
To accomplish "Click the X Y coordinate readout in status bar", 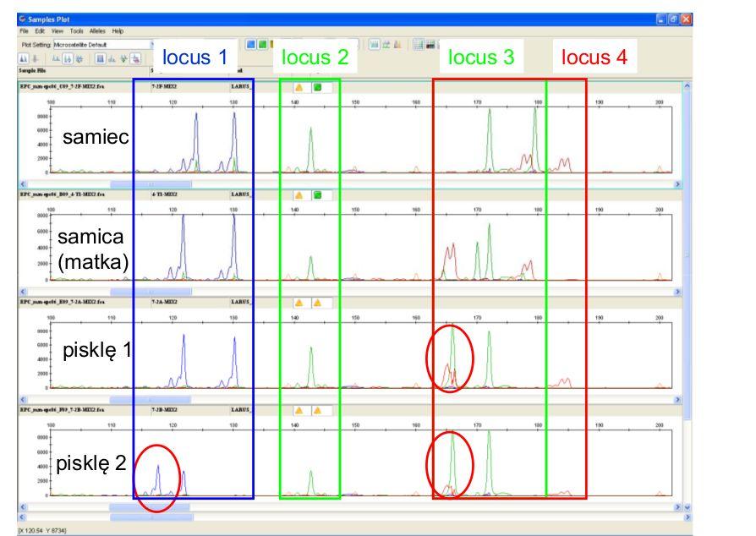I will coord(42,531).
